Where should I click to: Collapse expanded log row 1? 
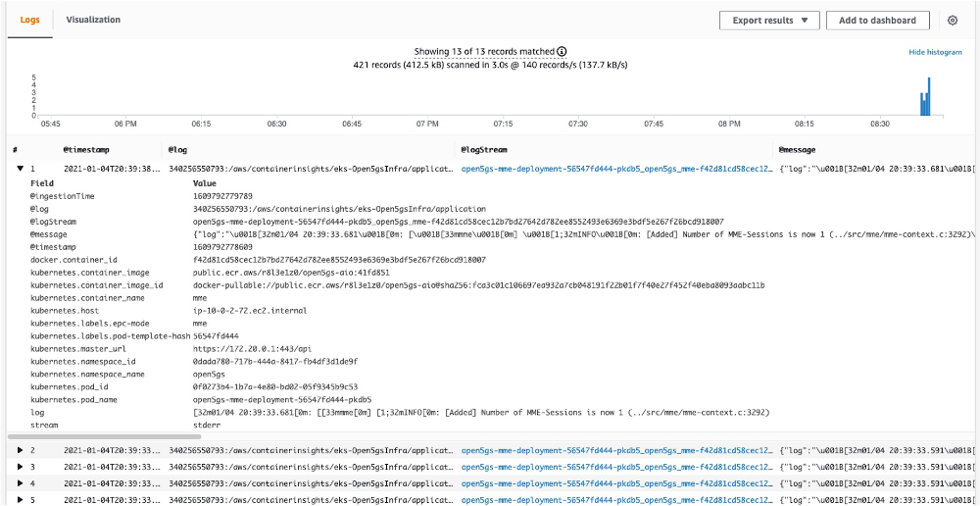(20, 169)
